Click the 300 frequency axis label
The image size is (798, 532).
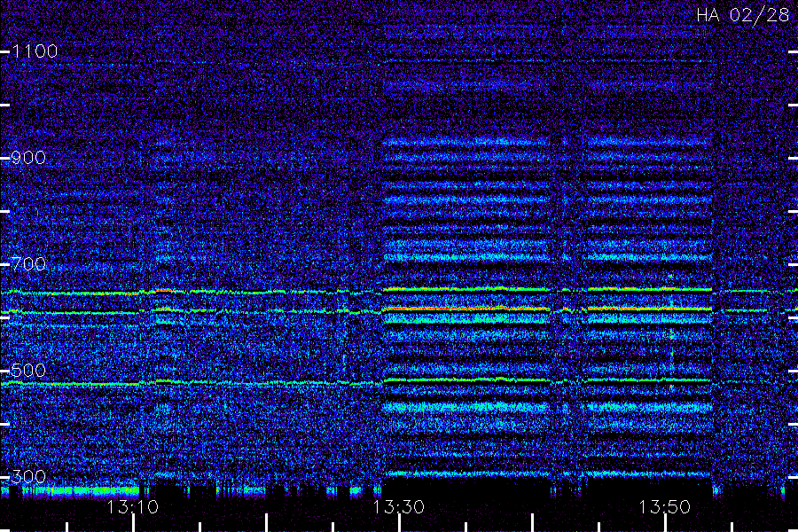pyautogui.click(x=28, y=476)
